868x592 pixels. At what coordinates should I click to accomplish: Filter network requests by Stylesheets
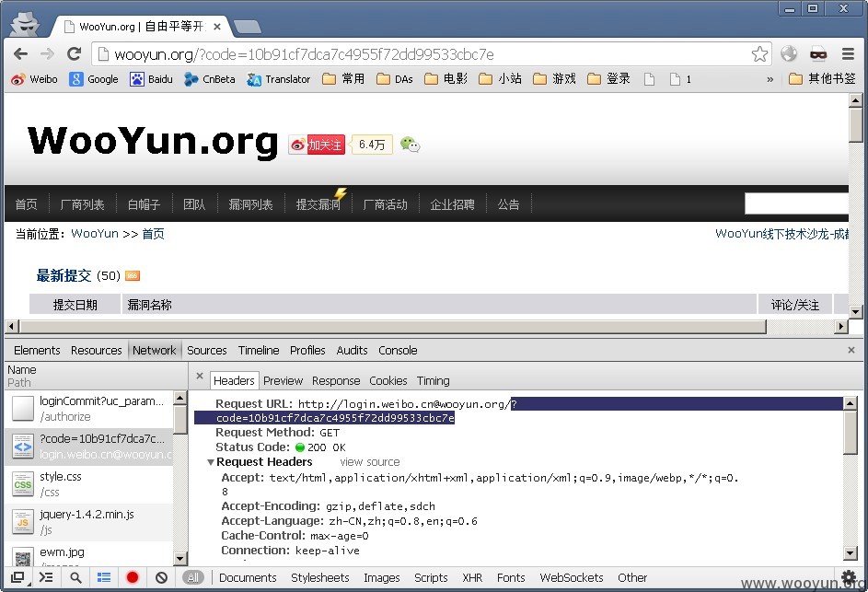click(320, 577)
